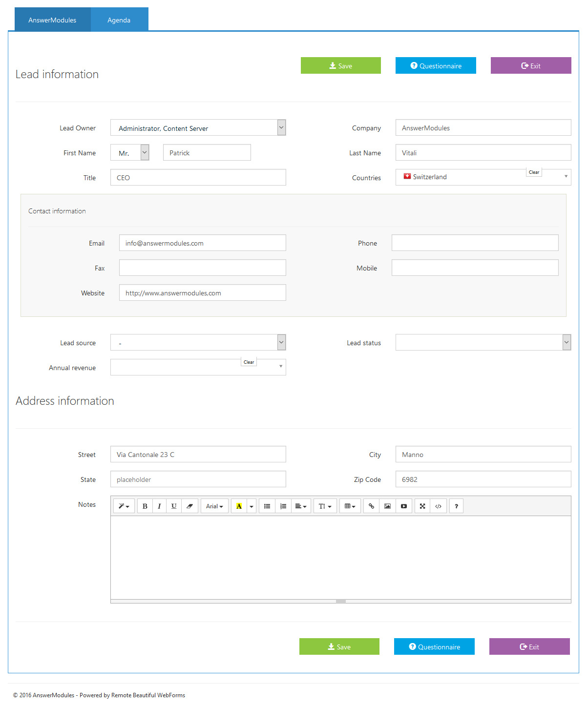
Task: Switch to the Agenda tab
Action: [119, 20]
